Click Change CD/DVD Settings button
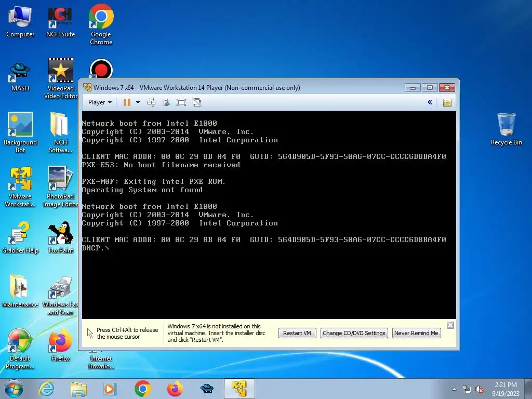532x399 pixels. coord(354,333)
